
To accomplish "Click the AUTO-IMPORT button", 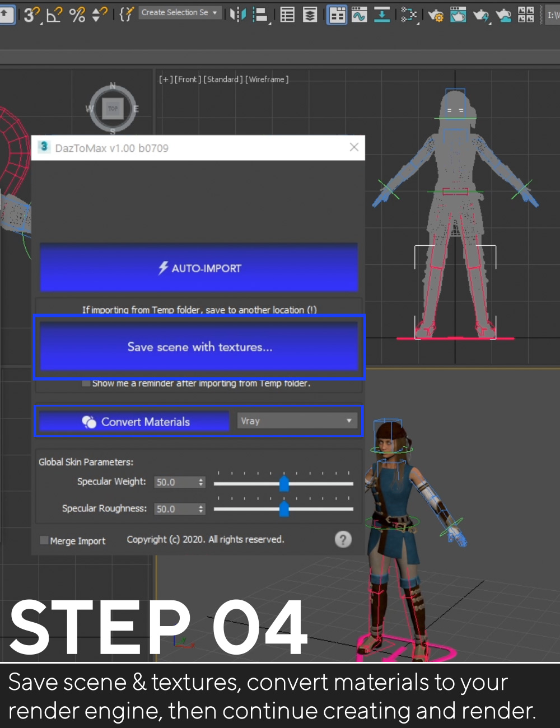I will (x=199, y=268).
